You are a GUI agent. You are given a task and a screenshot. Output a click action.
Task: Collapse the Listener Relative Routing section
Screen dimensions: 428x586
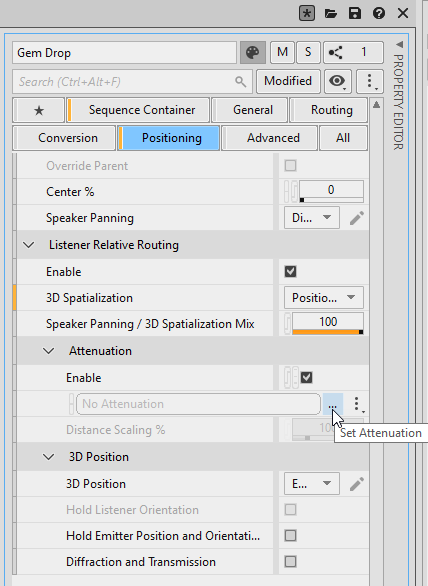click(29, 245)
